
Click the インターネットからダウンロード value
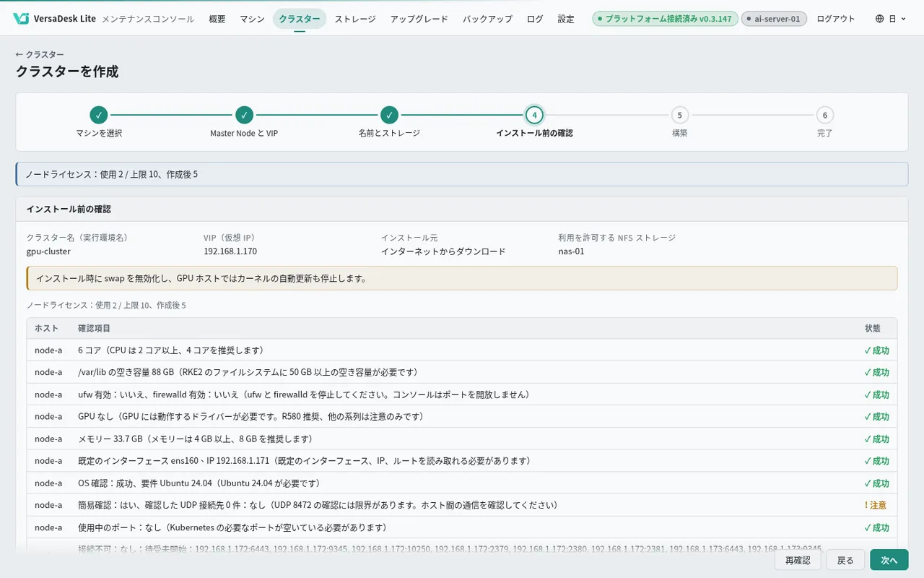point(443,251)
